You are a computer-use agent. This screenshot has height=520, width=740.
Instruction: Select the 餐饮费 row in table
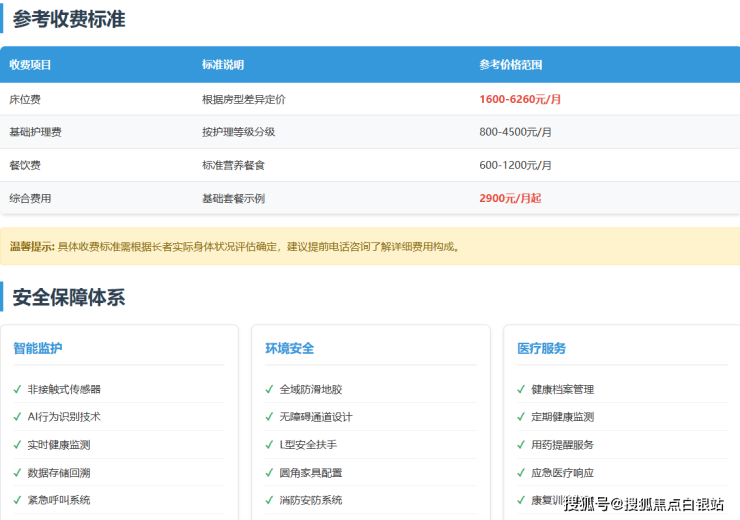point(370,165)
